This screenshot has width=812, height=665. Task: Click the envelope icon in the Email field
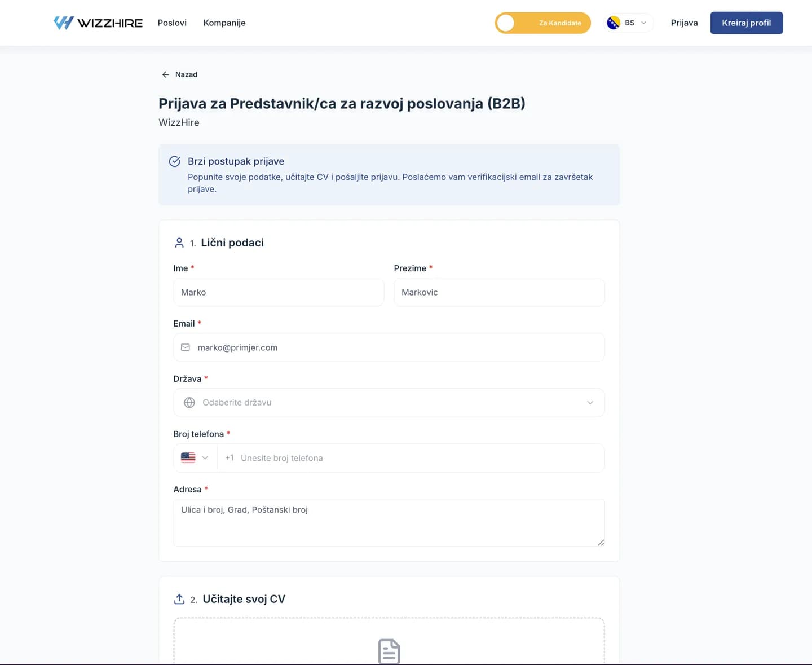[186, 347]
